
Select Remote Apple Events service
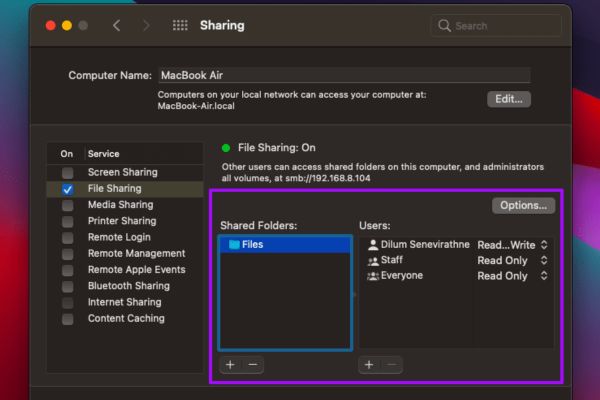(125, 270)
